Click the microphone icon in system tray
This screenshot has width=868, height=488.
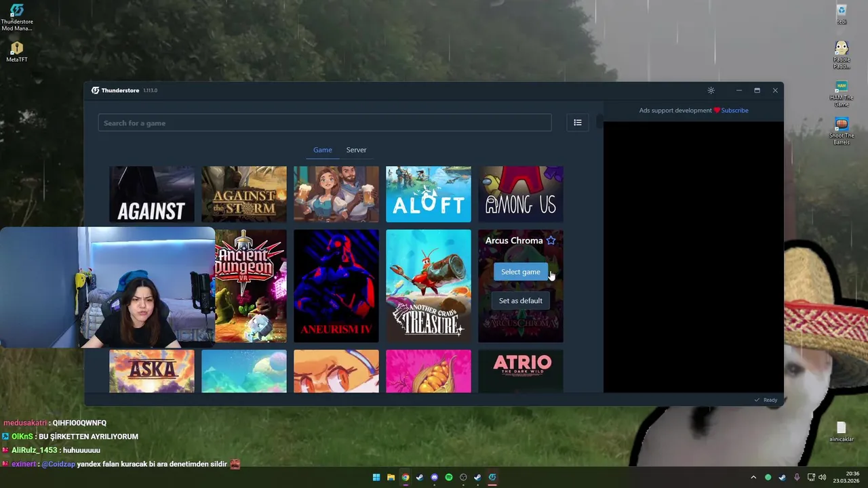tap(797, 477)
